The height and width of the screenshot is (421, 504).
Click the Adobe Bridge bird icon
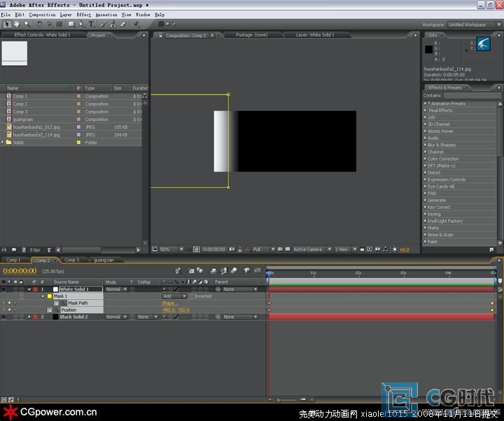(x=483, y=44)
